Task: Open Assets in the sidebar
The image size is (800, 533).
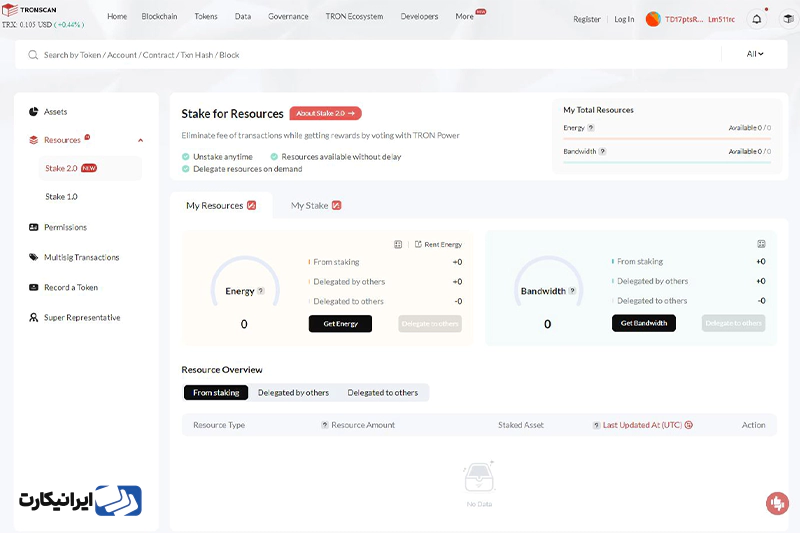Action: point(55,112)
